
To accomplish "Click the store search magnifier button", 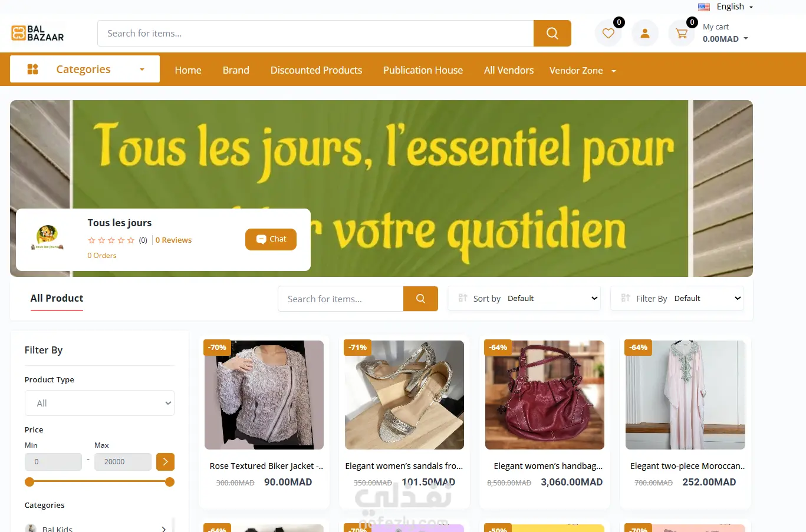I will [x=420, y=299].
